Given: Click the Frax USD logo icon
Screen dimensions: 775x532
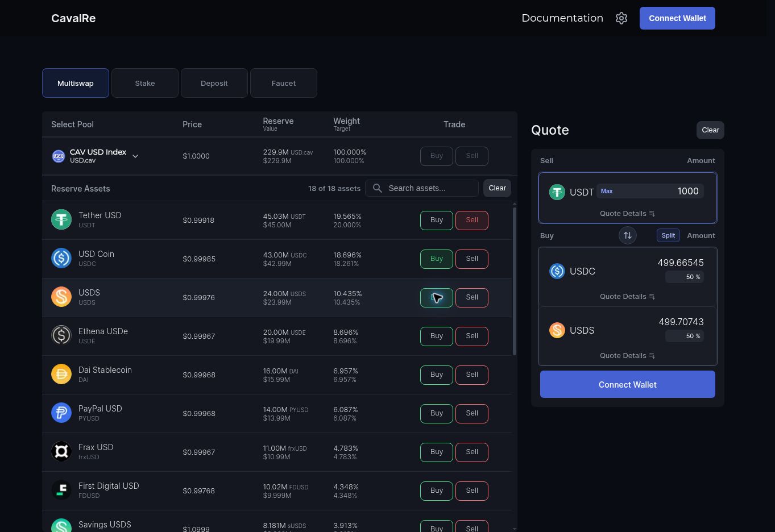Looking at the screenshot, I should point(61,451).
